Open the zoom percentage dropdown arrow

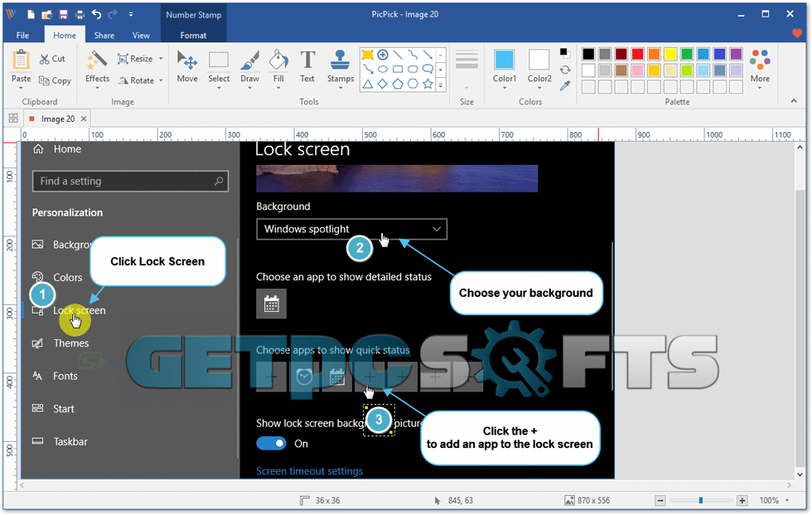(787, 500)
